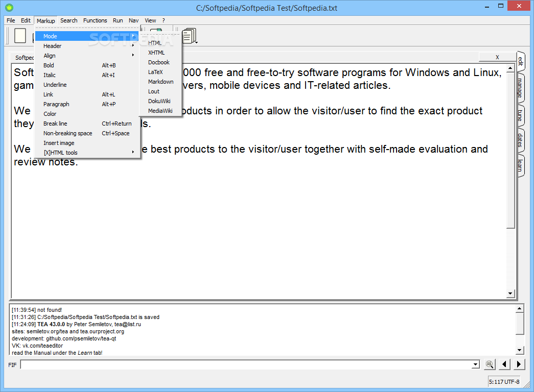Click the github.com/psemiletov/tea-qt log text
534x392 pixels.
tap(81, 338)
